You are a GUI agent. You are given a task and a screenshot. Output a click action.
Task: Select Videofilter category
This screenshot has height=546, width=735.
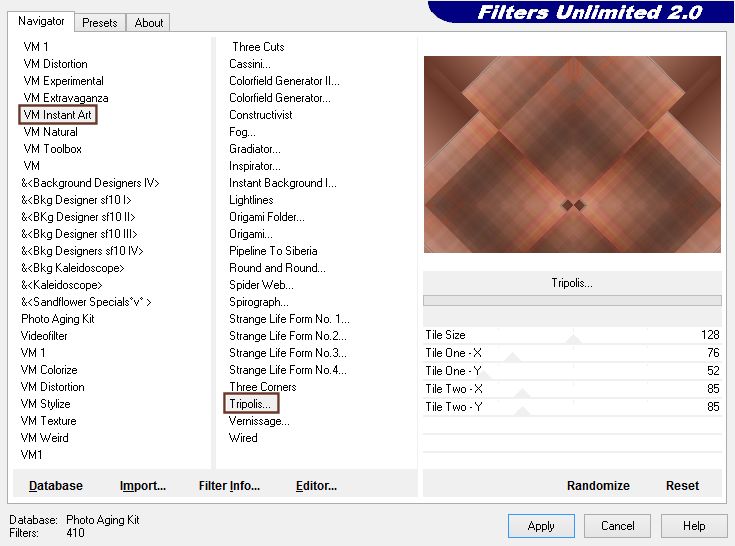tap(44, 336)
